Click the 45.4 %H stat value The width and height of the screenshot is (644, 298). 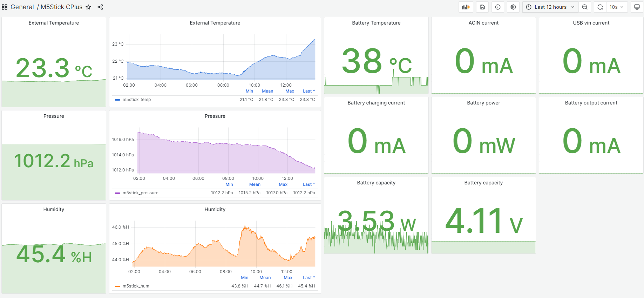54,254
